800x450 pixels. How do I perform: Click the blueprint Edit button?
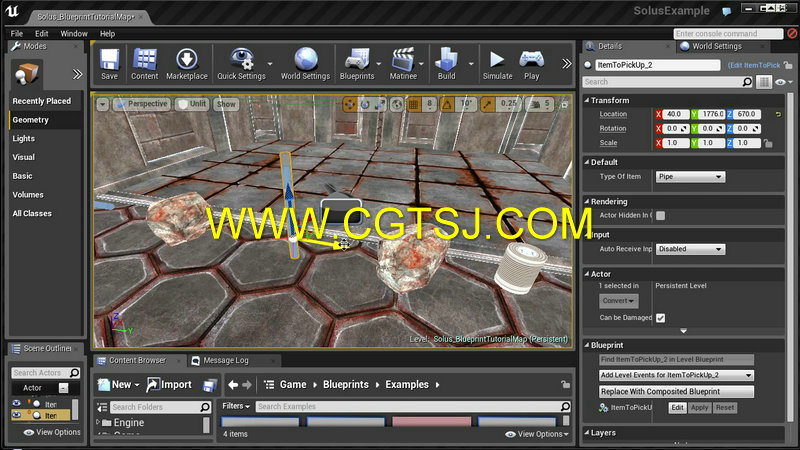pyautogui.click(x=677, y=407)
